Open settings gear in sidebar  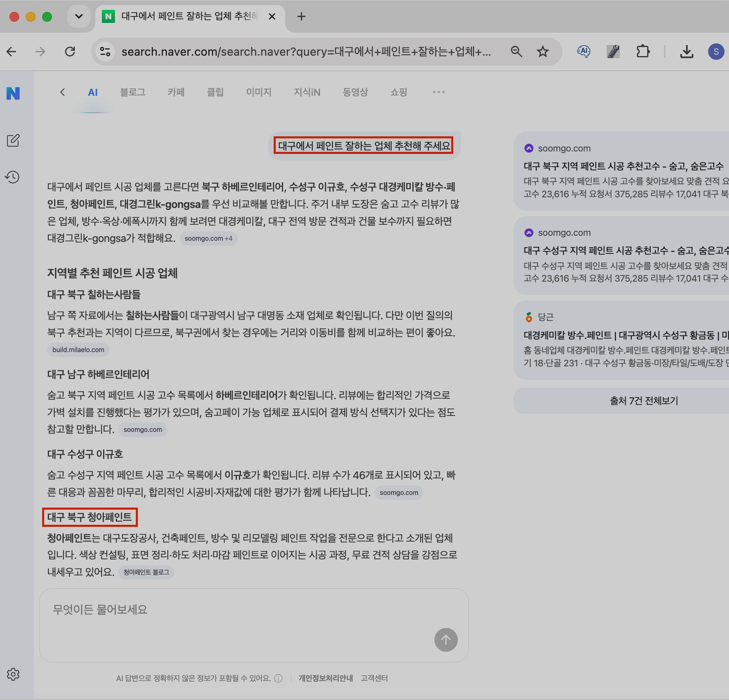pos(13,674)
